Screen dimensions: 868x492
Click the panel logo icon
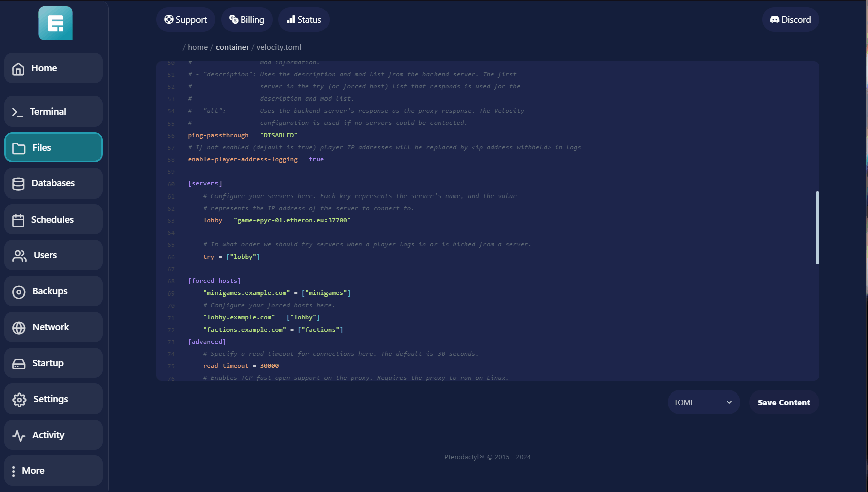[x=55, y=23]
